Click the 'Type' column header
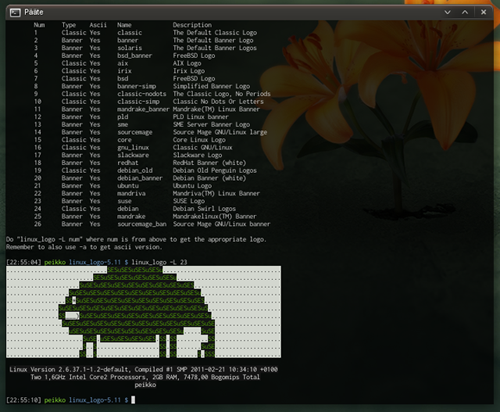The image size is (500, 412). pyautogui.click(x=69, y=25)
